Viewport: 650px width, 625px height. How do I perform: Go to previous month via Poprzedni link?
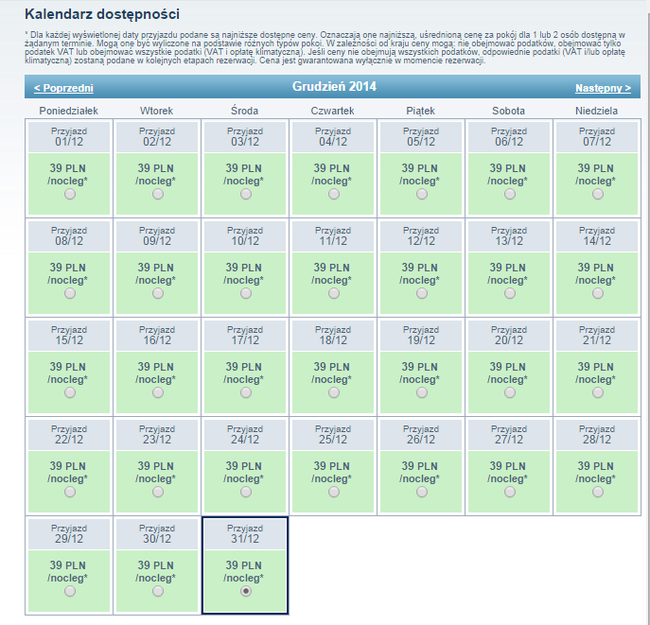point(63,88)
